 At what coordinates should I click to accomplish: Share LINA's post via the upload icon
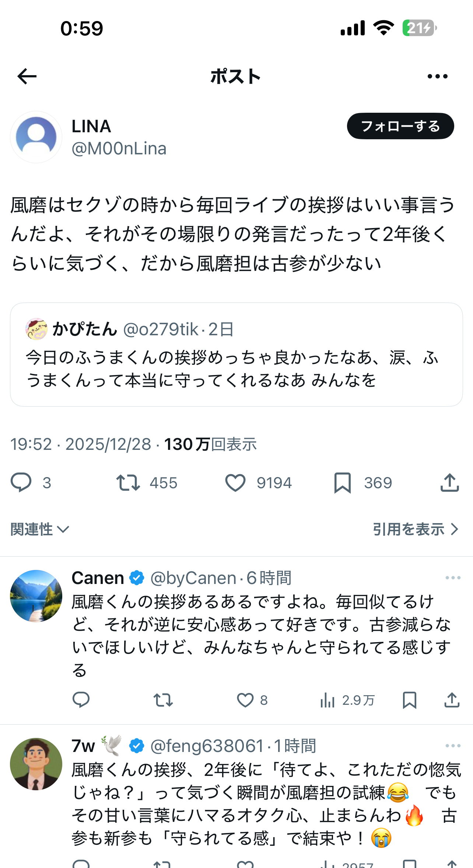click(x=449, y=482)
